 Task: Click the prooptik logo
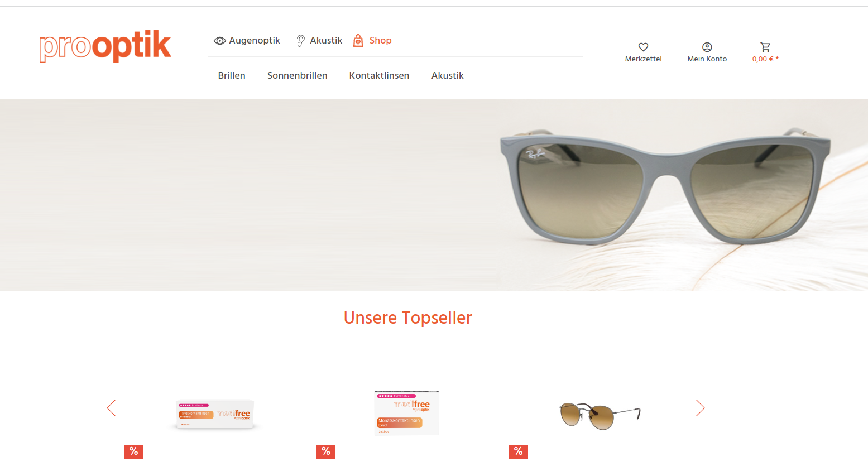(x=105, y=46)
